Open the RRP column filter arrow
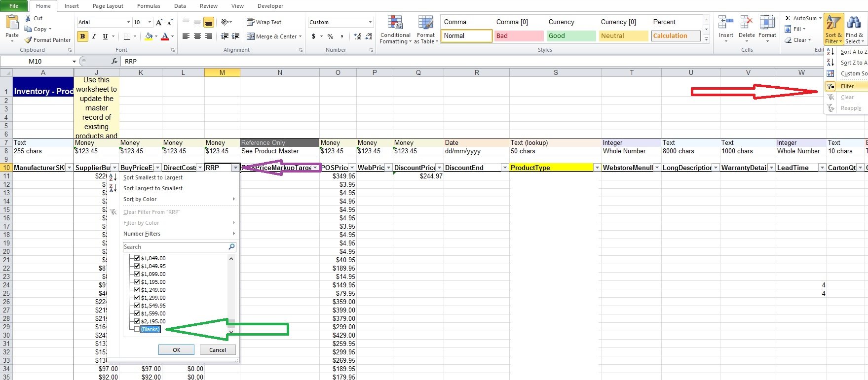The width and height of the screenshot is (868, 380). [x=235, y=168]
